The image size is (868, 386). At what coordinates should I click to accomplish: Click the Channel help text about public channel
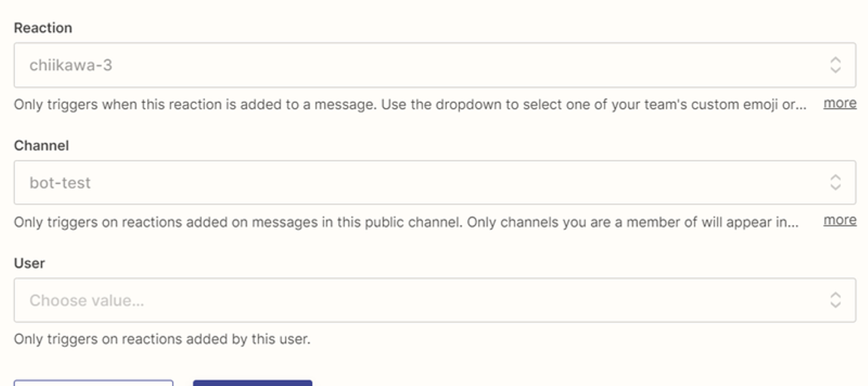point(406,222)
